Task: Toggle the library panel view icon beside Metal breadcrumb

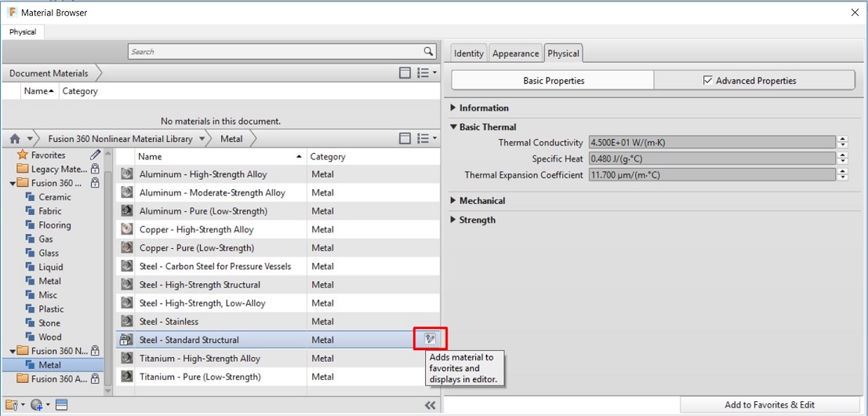Action: click(x=405, y=139)
